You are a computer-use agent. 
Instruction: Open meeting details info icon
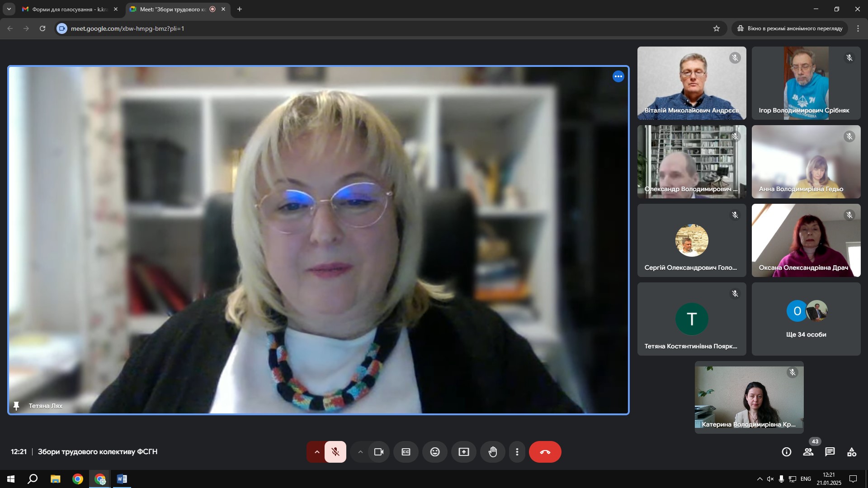pos(787,452)
